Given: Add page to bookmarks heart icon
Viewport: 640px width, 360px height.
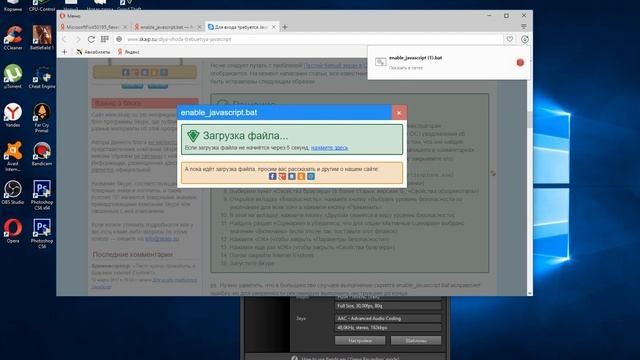Looking at the screenshot, I should (510, 39).
